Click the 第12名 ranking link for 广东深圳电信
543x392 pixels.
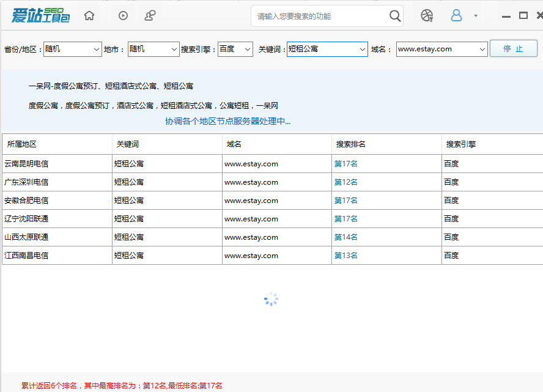(346, 182)
